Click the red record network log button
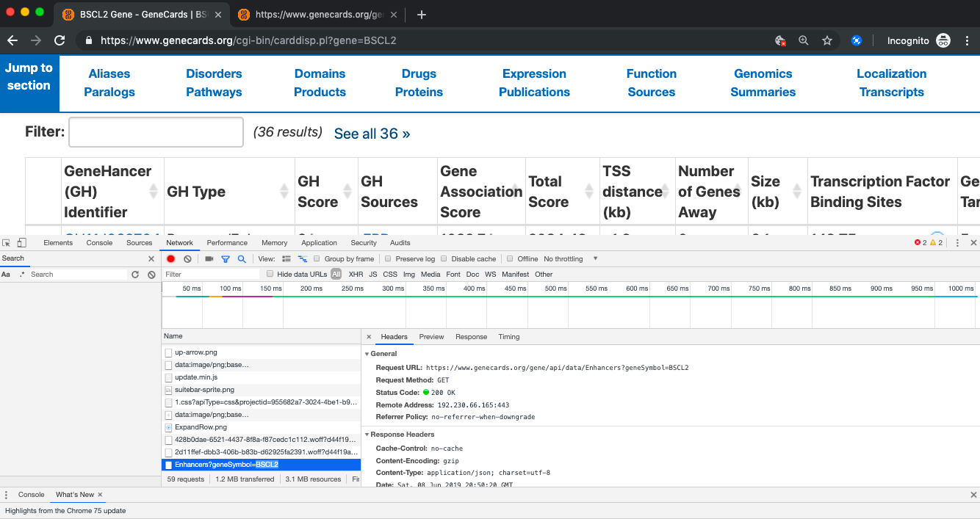 [x=170, y=259]
